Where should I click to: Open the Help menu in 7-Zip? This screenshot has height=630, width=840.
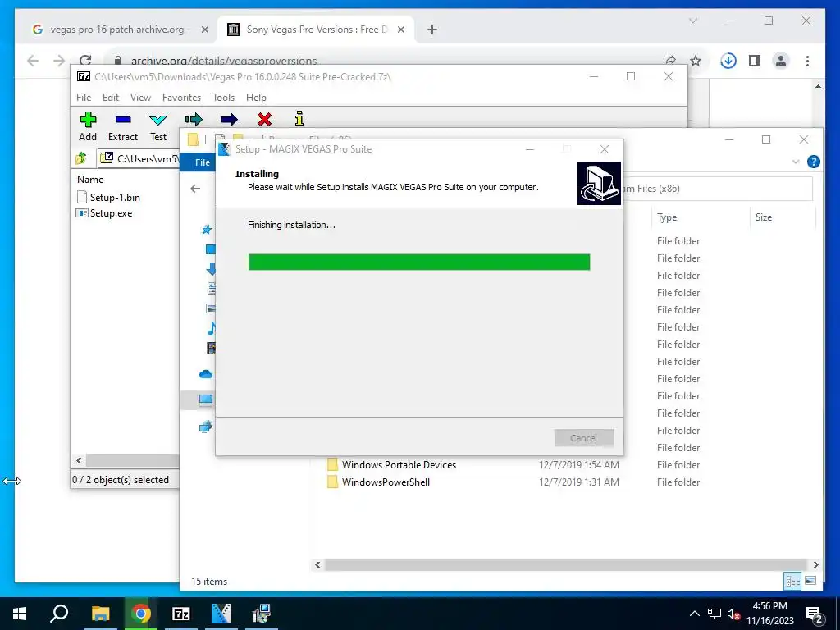(256, 98)
